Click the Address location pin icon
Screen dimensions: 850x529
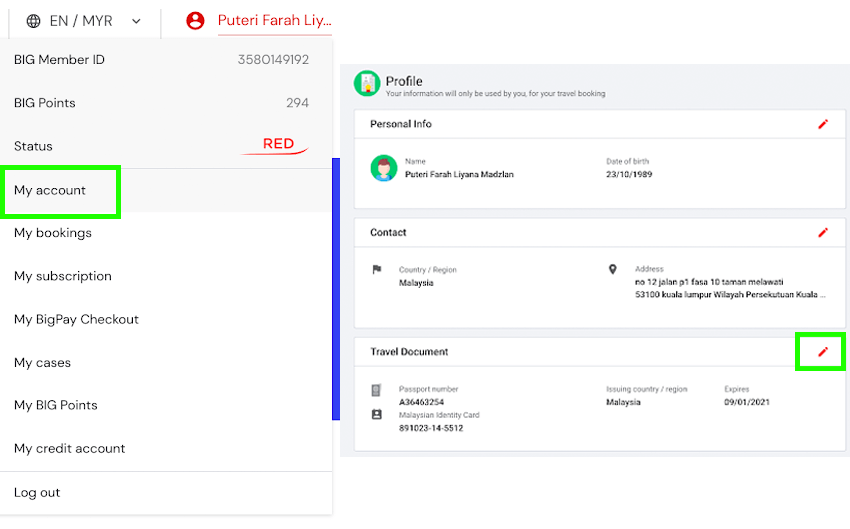[613, 270]
